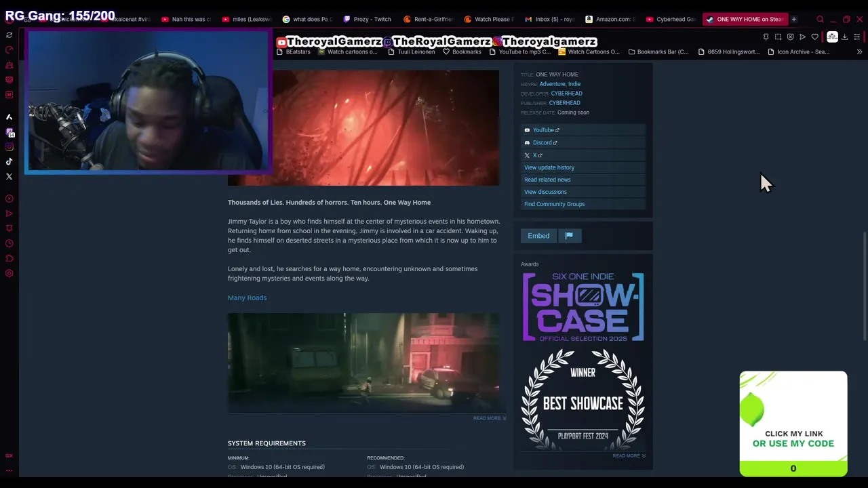
Task: Switch to the 'miles (Leaks' YouTube tab
Action: click(x=246, y=19)
